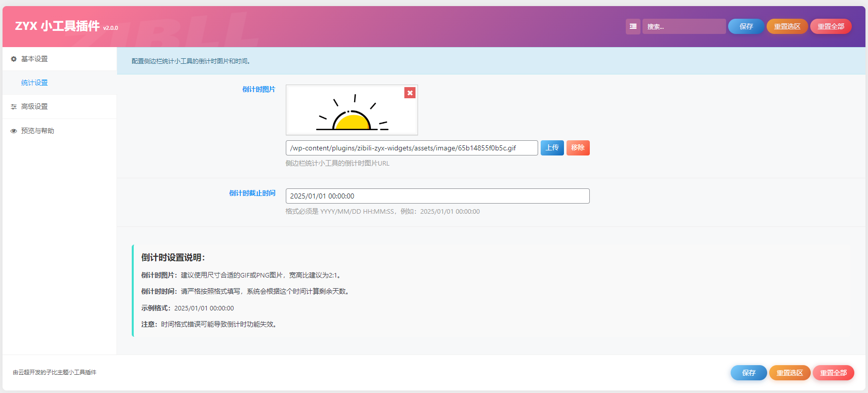Viewport: 868px width, 393px height.
Task: Click the format hint starting 格式必须是
Action: point(383,212)
